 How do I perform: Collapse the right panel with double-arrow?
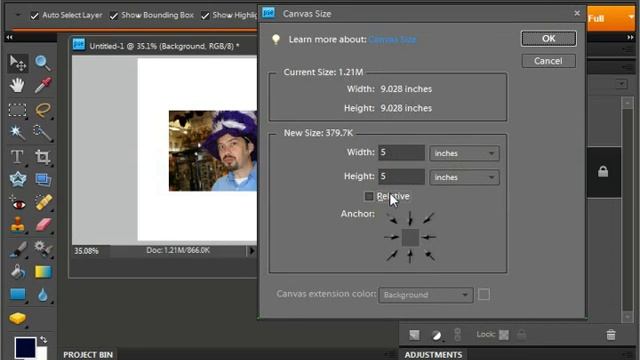click(631, 37)
